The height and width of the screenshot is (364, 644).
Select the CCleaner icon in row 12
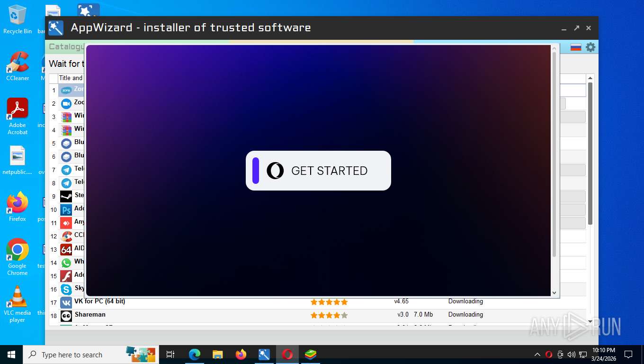tap(66, 236)
